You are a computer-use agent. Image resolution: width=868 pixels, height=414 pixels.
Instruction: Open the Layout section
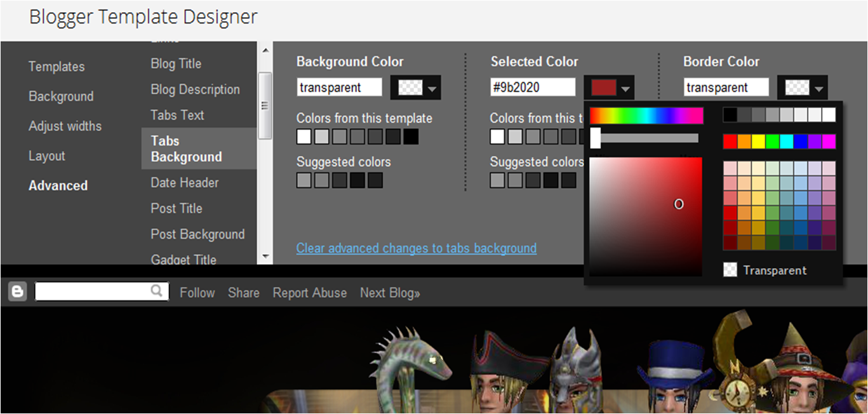pos(47,156)
